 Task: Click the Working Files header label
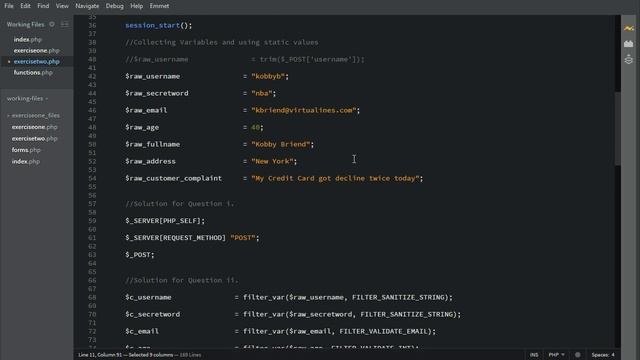pyautogui.click(x=25, y=24)
